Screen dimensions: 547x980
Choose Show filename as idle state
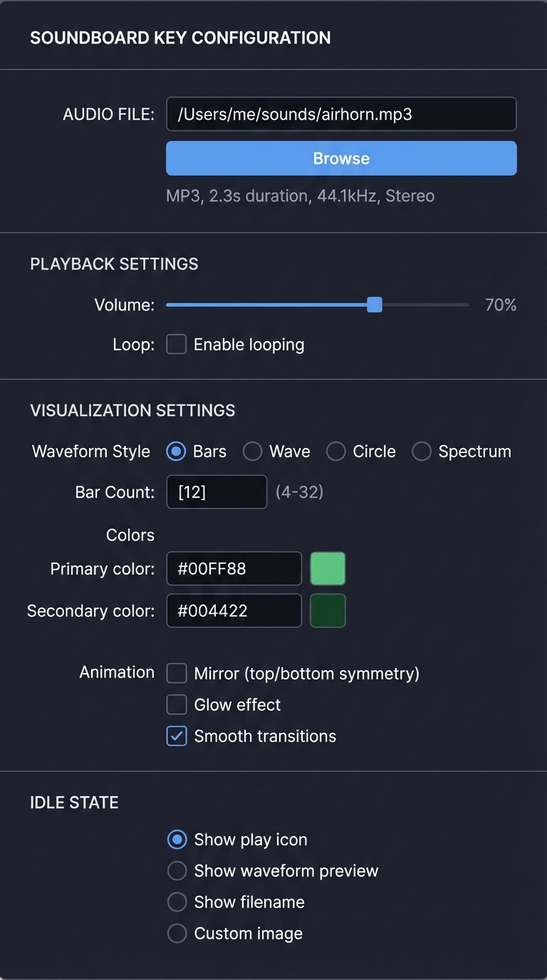(176, 902)
